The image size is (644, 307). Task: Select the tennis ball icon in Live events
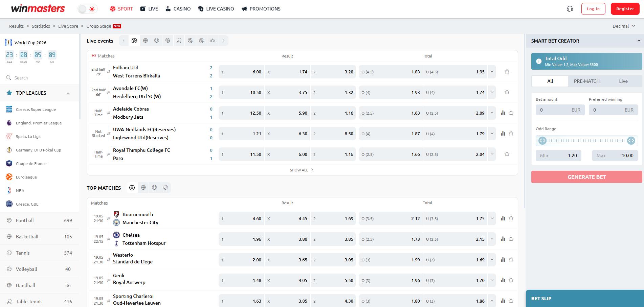(x=157, y=41)
